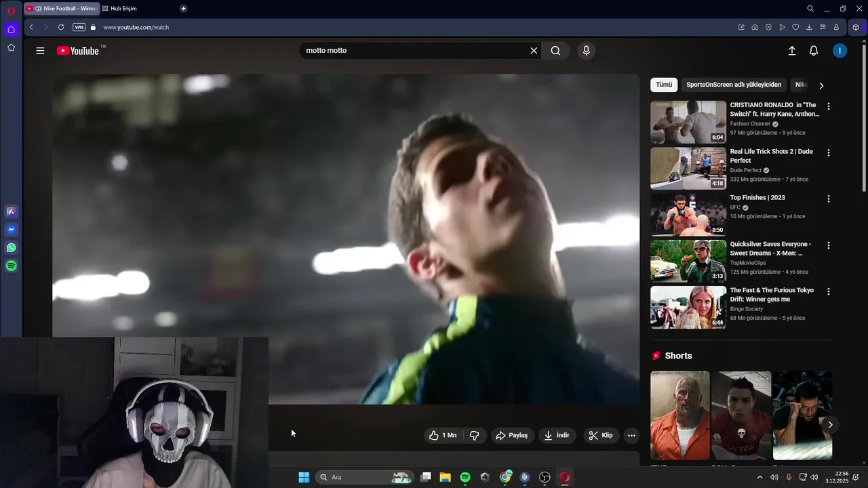The width and height of the screenshot is (868, 488).
Task: Open Opera tab search magnifier
Action: [x=810, y=9]
